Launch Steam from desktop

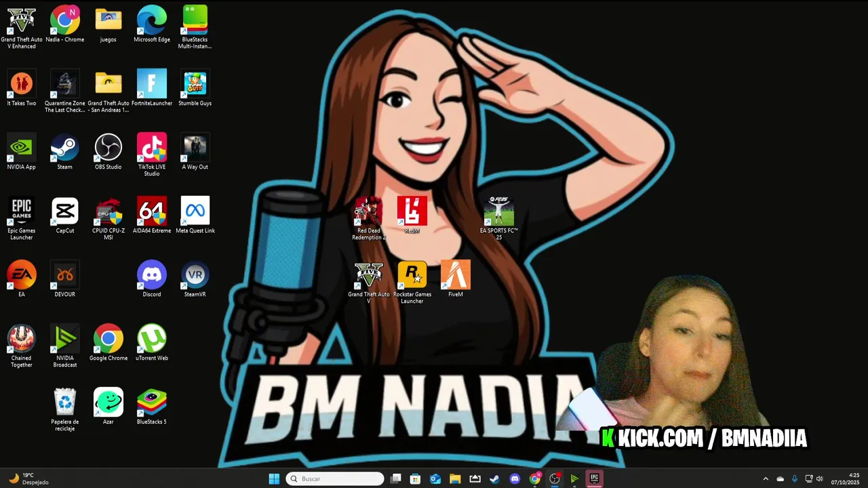pyautogui.click(x=65, y=152)
